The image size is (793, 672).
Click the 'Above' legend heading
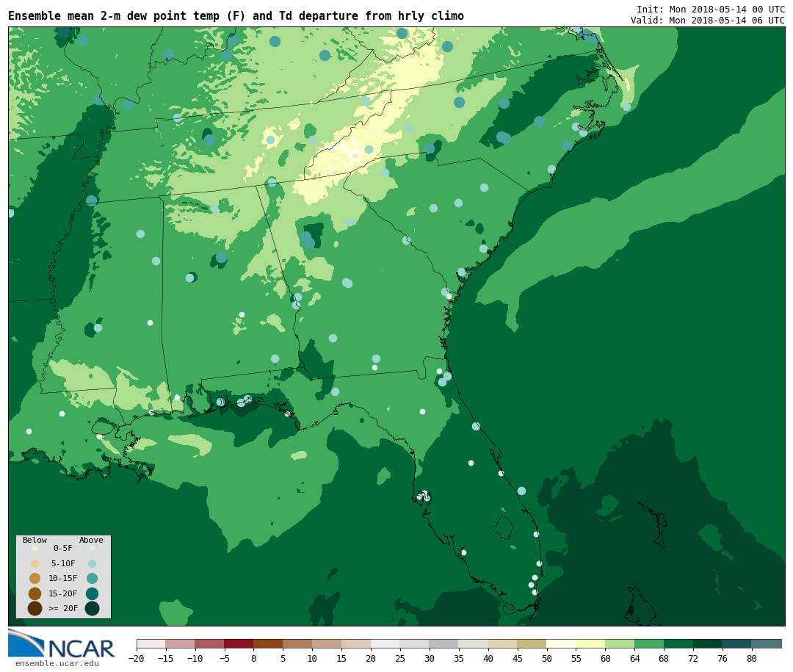click(91, 540)
